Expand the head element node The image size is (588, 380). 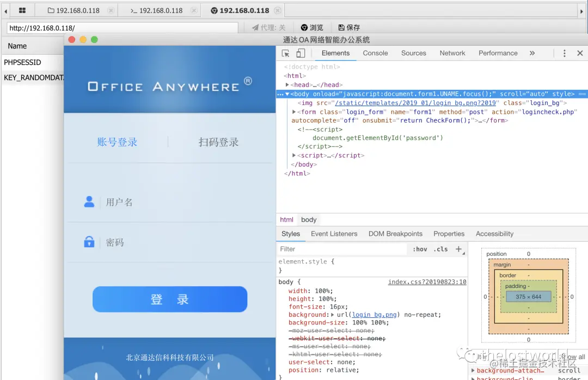(x=287, y=85)
